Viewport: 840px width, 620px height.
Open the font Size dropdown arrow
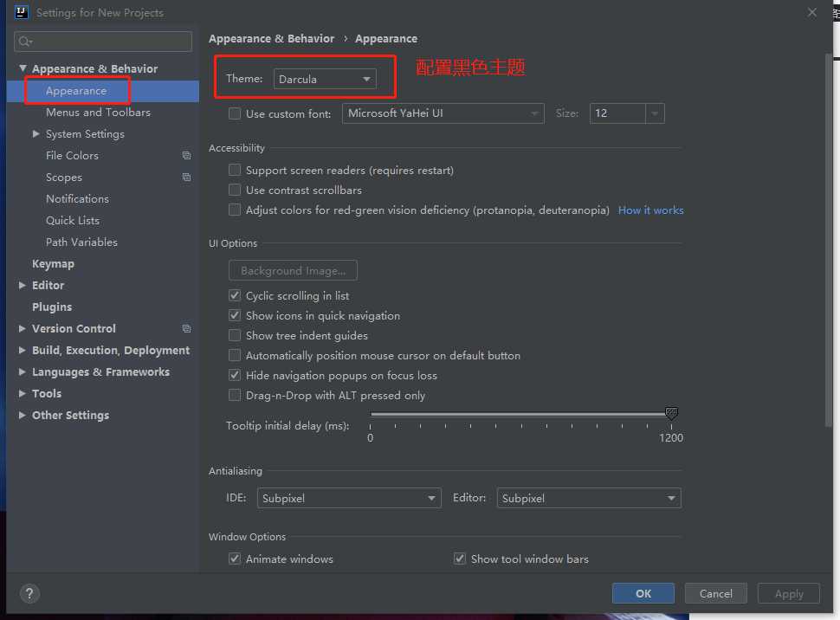(x=655, y=113)
